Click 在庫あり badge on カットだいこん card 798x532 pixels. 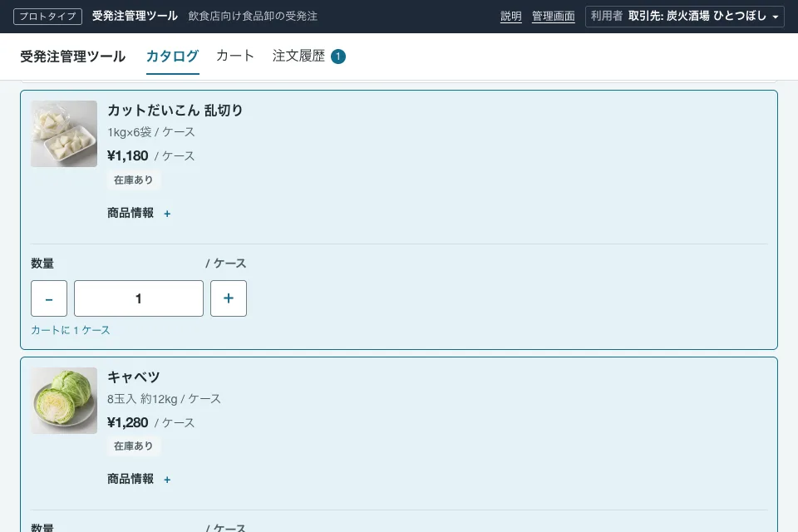click(133, 180)
